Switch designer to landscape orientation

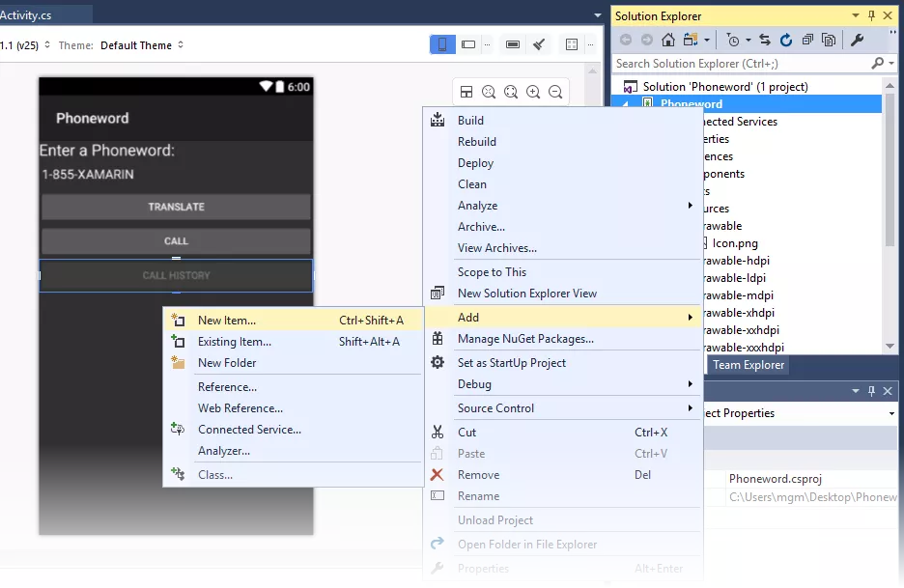[x=468, y=44]
